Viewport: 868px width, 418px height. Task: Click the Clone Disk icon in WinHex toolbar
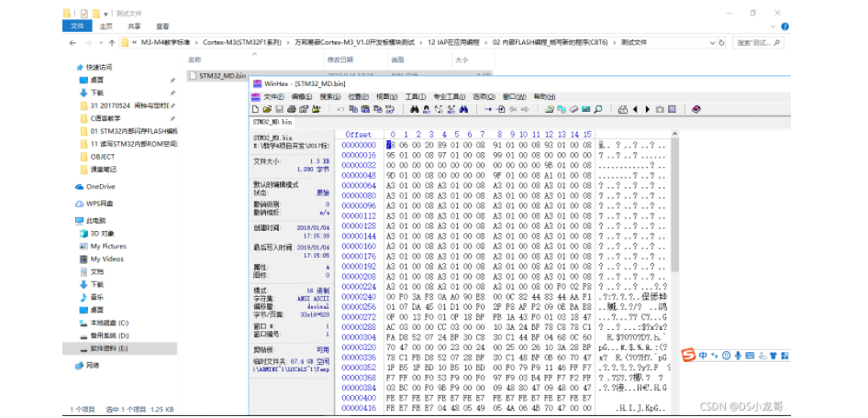click(x=562, y=109)
